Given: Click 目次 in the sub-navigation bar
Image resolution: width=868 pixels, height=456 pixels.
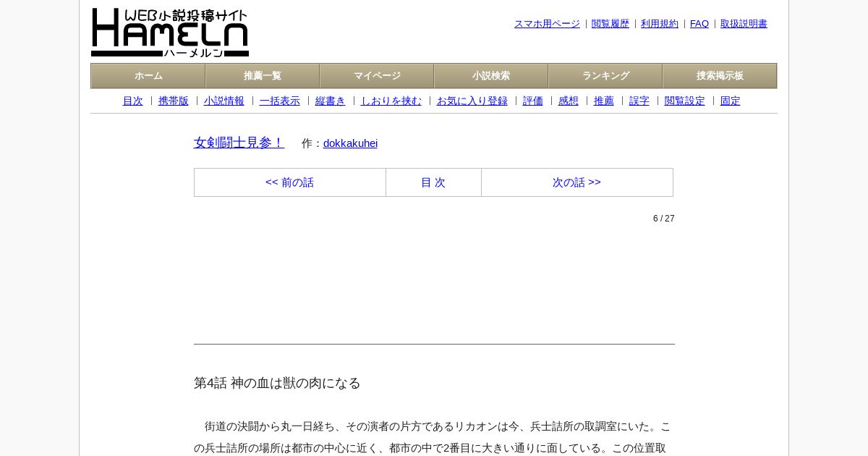Looking at the screenshot, I should click(133, 101).
